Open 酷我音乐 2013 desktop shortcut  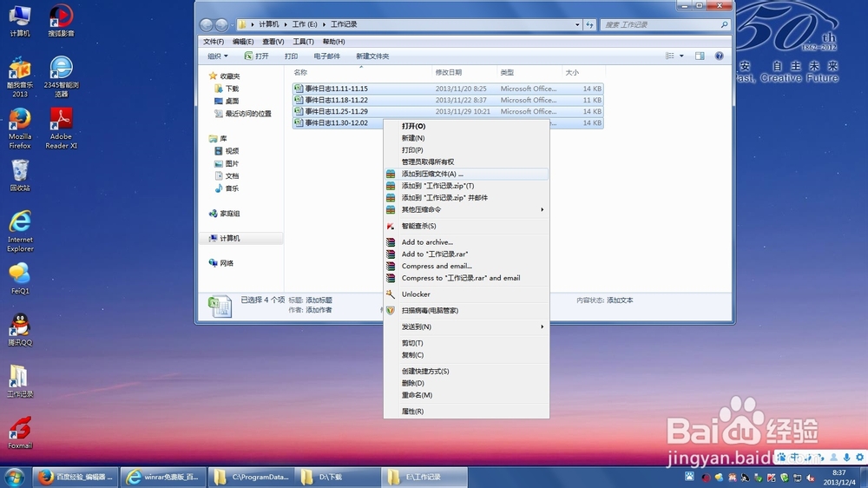[20, 77]
